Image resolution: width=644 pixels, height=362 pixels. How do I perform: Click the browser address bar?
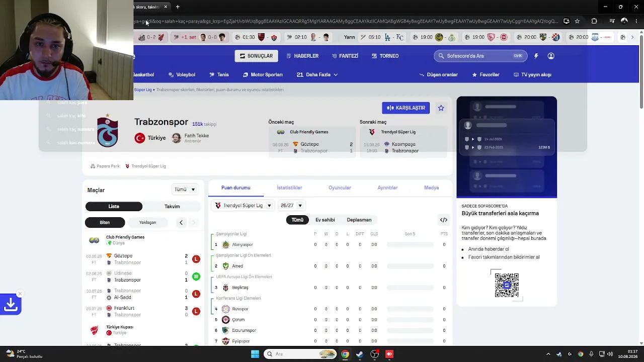click(x=347, y=21)
